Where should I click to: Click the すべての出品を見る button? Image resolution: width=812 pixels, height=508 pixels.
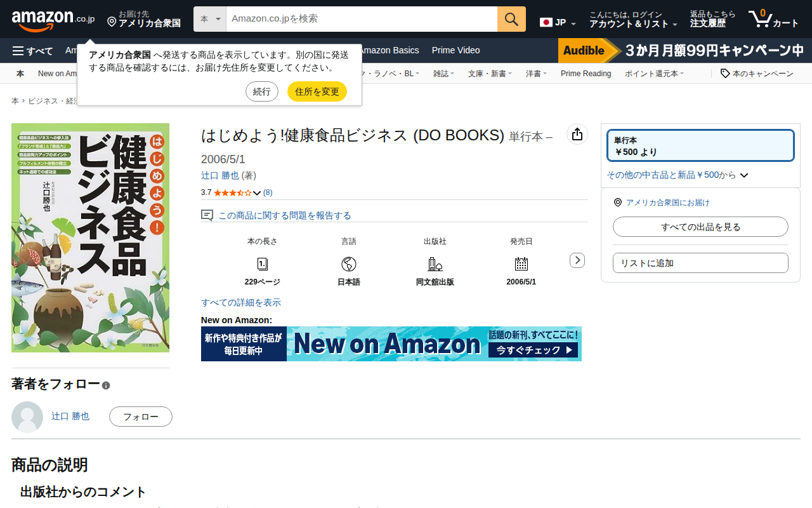700,227
